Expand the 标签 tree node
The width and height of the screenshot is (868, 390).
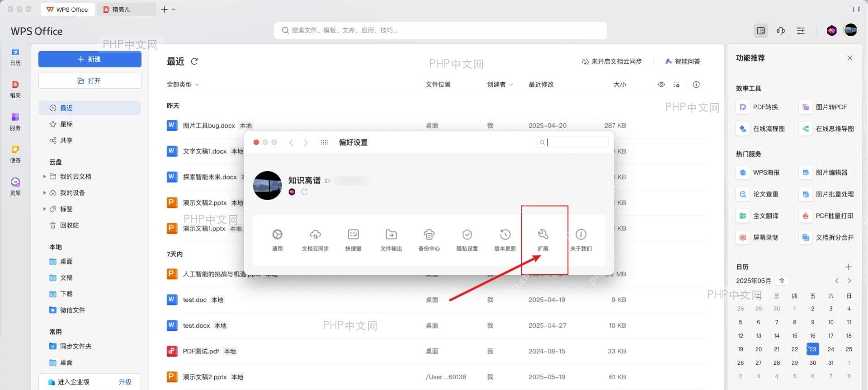coord(44,209)
